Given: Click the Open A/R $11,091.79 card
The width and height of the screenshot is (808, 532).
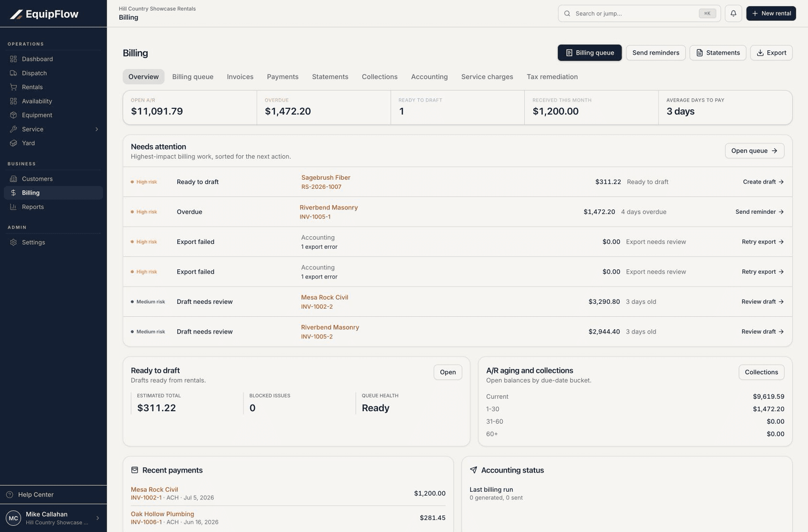Looking at the screenshot, I should (x=190, y=107).
